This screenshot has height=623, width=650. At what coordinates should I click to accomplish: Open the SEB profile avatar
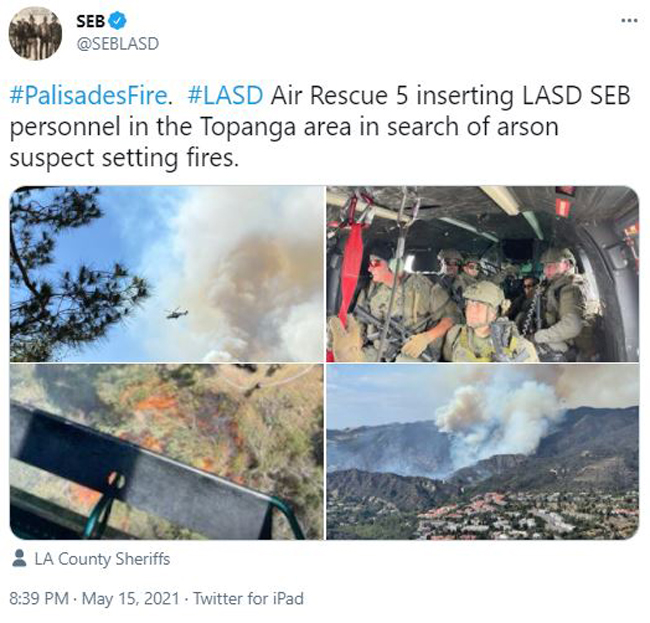pyautogui.click(x=35, y=33)
